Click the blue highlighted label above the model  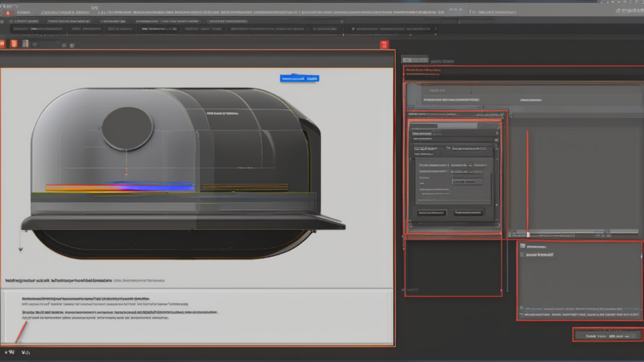click(x=299, y=79)
